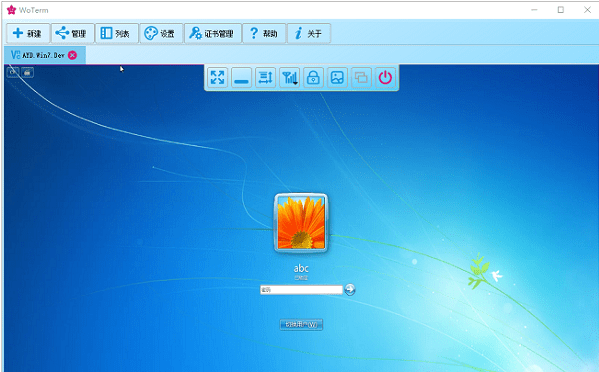Viewport: 599px width, 372px height.
Task: Open 证书管理 certificate management
Action: (x=213, y=34)
